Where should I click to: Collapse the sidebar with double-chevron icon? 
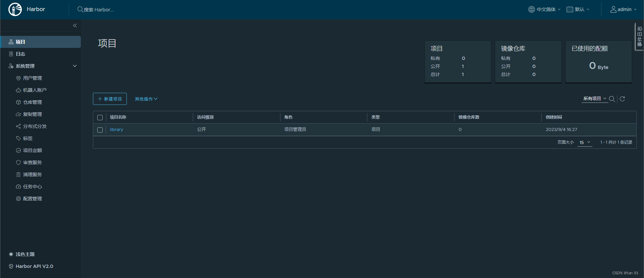(x=75, y=25)
